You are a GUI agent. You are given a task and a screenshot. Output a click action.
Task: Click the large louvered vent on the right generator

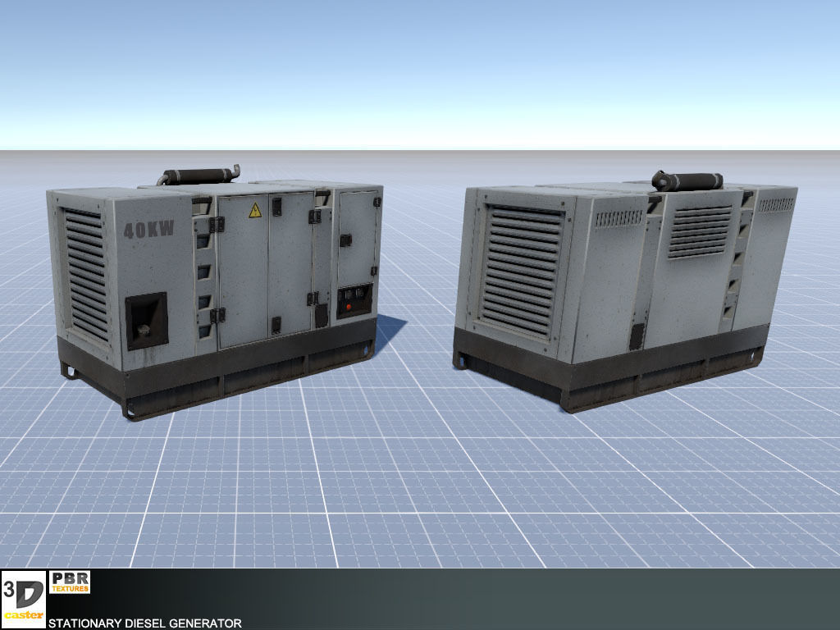521,271
